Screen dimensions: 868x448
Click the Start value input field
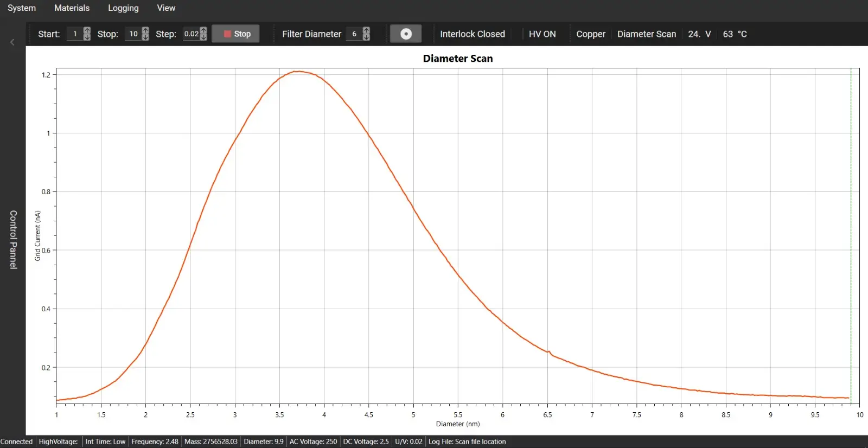coord(74,34)
